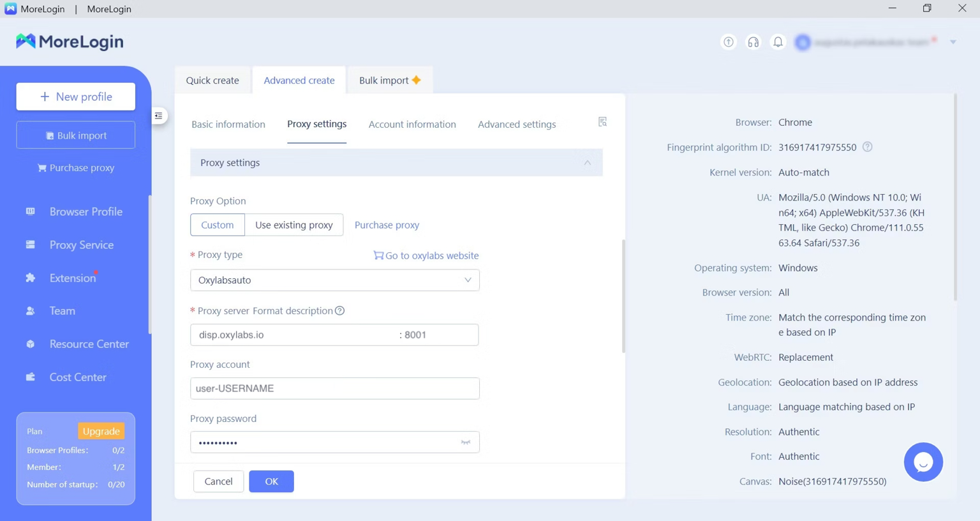Open the headset support icon
Image resolution: width=980 pixels, height=521 pixels.
[x=753, y=42]
